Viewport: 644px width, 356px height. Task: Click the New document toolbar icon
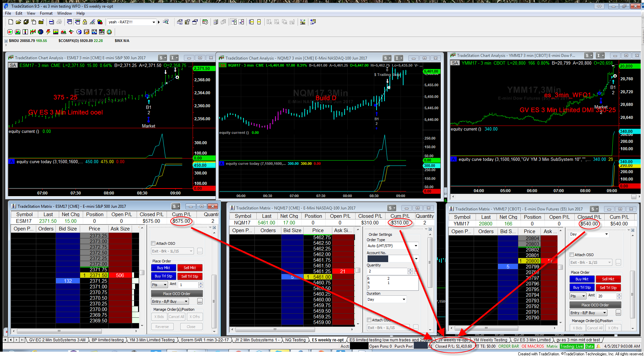pyautogui.click(x=11, y=22)
